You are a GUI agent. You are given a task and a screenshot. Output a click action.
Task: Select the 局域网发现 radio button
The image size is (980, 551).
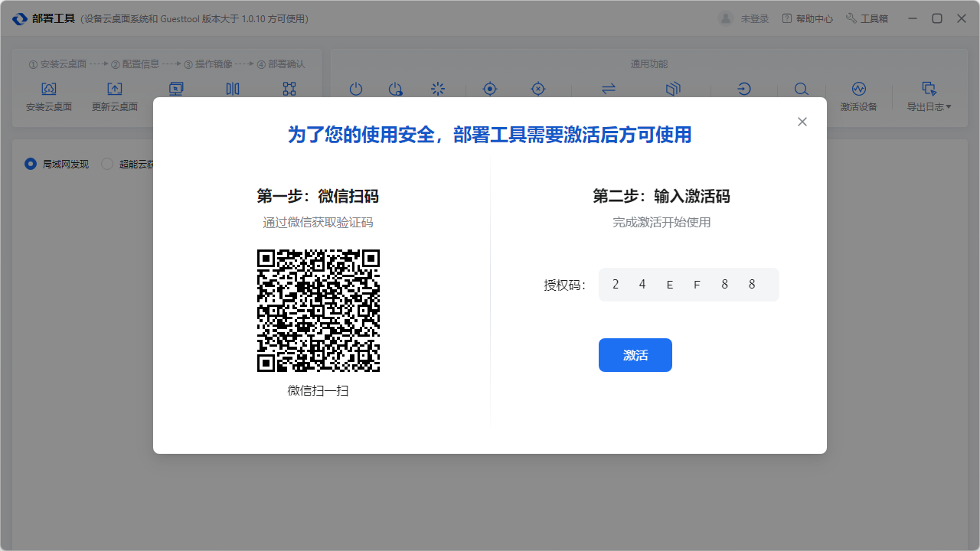(31, 164)
